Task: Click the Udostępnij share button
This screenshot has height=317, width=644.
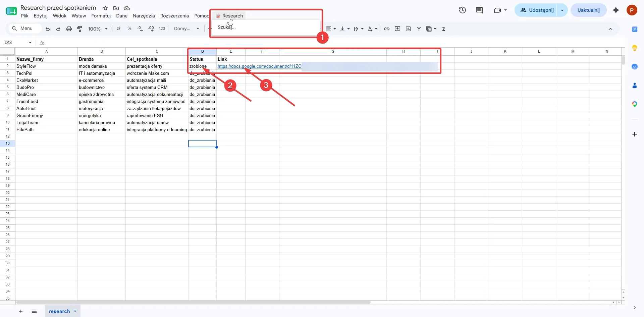Action: [537, 10]
